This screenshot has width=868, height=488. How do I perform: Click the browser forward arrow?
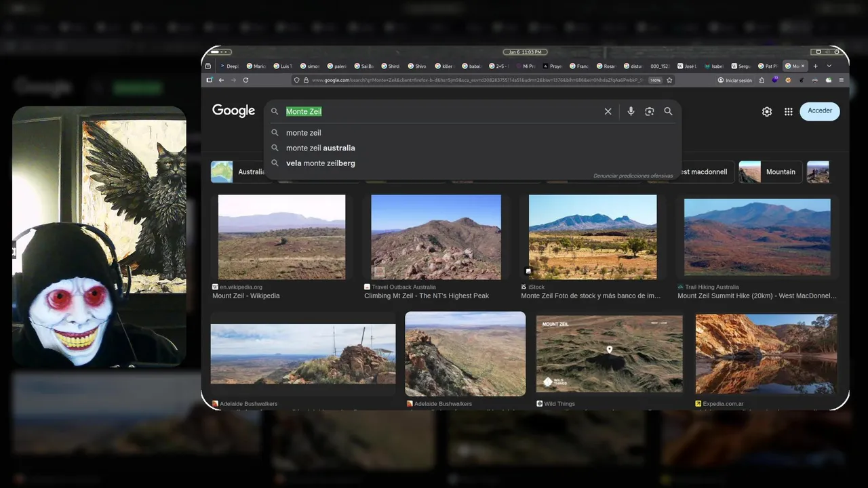click(x=233, y=80)
